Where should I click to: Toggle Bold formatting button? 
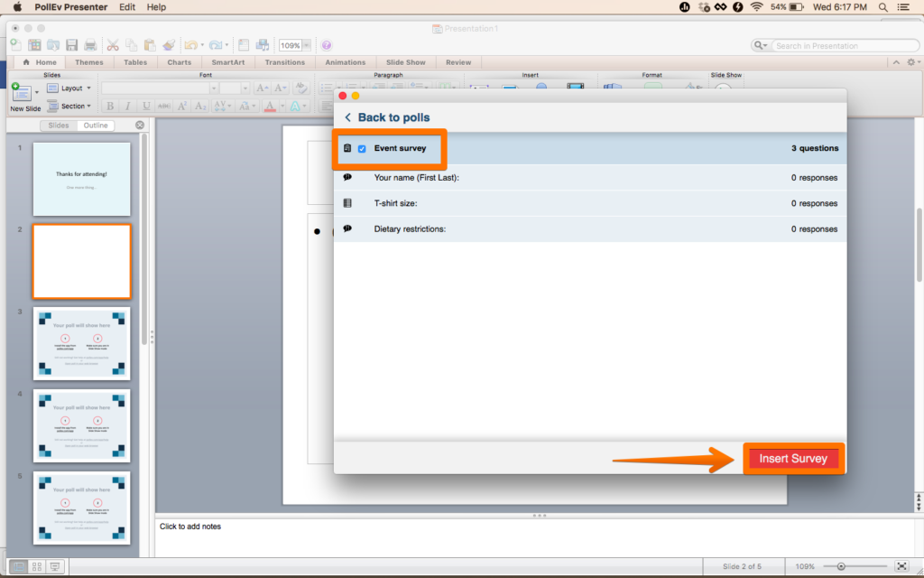110,107
